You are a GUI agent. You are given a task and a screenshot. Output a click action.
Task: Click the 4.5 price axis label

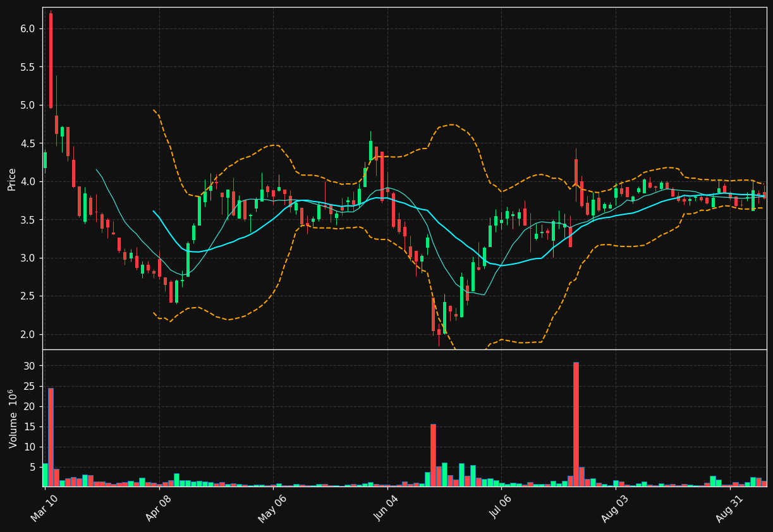(x=27, y=143)
